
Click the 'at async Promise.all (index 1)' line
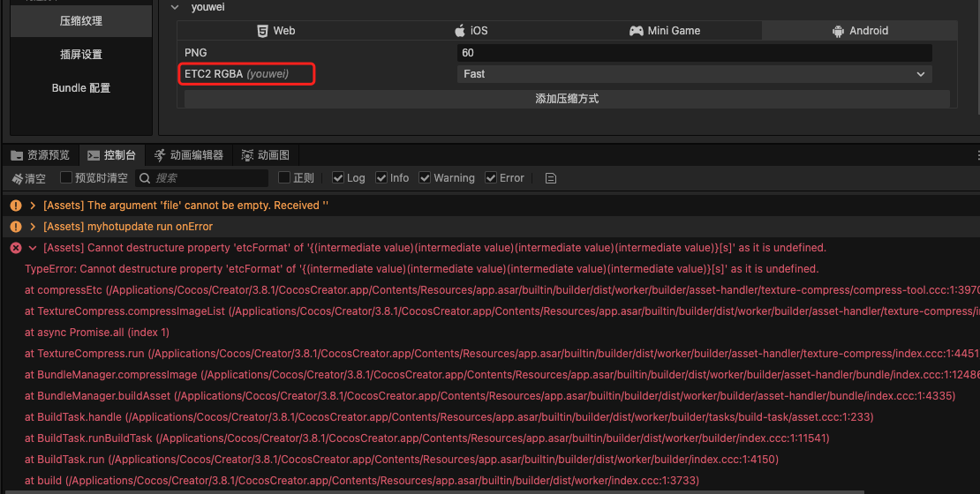(97, 333)
